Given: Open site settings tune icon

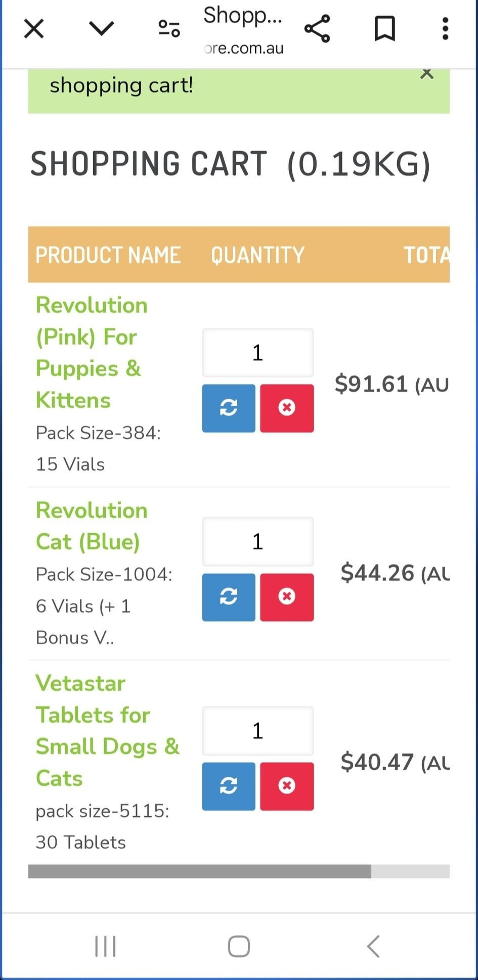Looking at the screenshot, I should [169, 29].
